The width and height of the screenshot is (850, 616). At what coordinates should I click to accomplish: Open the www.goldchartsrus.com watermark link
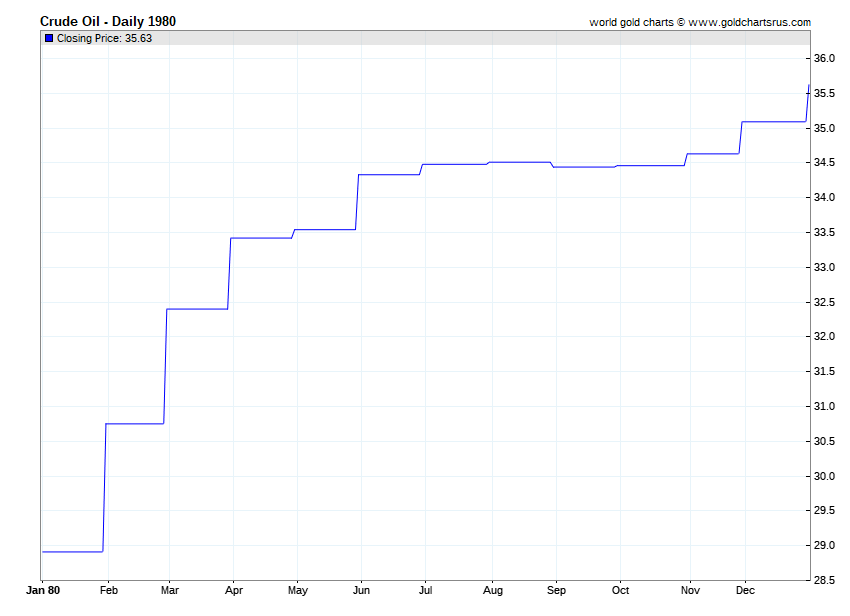coord(750,22)
